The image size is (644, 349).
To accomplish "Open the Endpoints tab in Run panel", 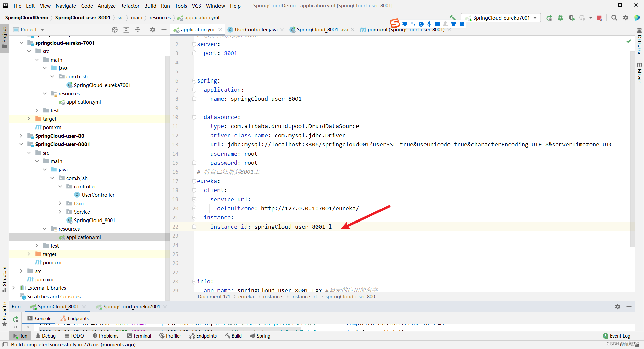I will click(74, 318).
